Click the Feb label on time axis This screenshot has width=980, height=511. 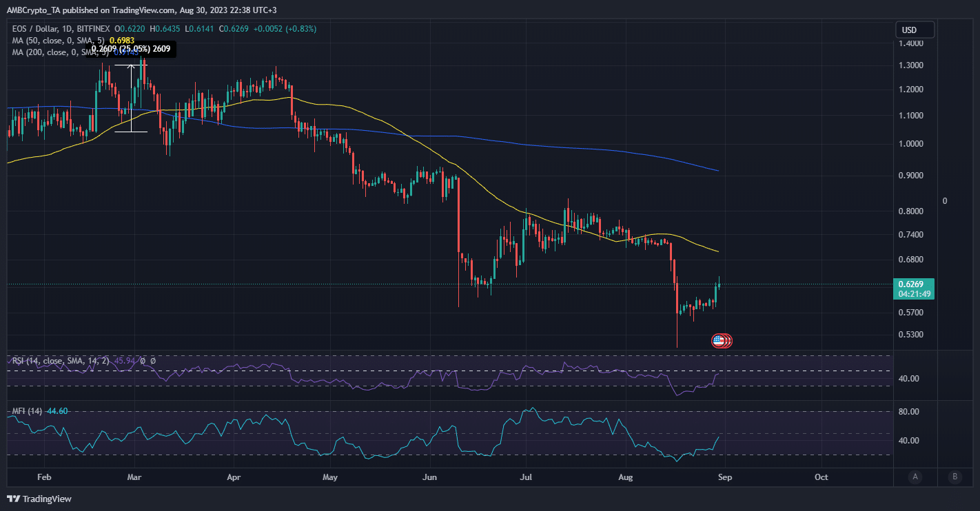coord(44,477)
